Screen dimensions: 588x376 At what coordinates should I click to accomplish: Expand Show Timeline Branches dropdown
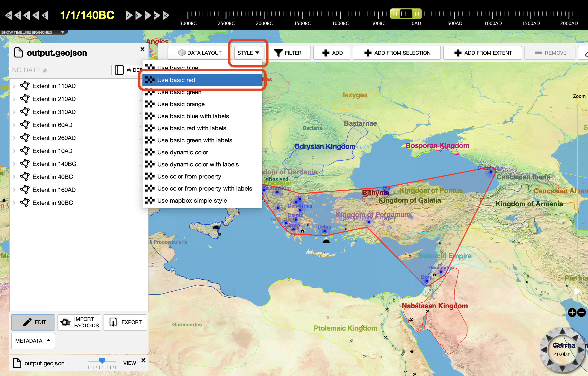pos(63,32)
